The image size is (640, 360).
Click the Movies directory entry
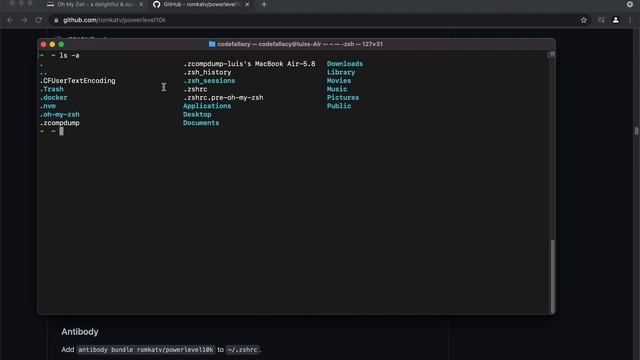[339, 81]
